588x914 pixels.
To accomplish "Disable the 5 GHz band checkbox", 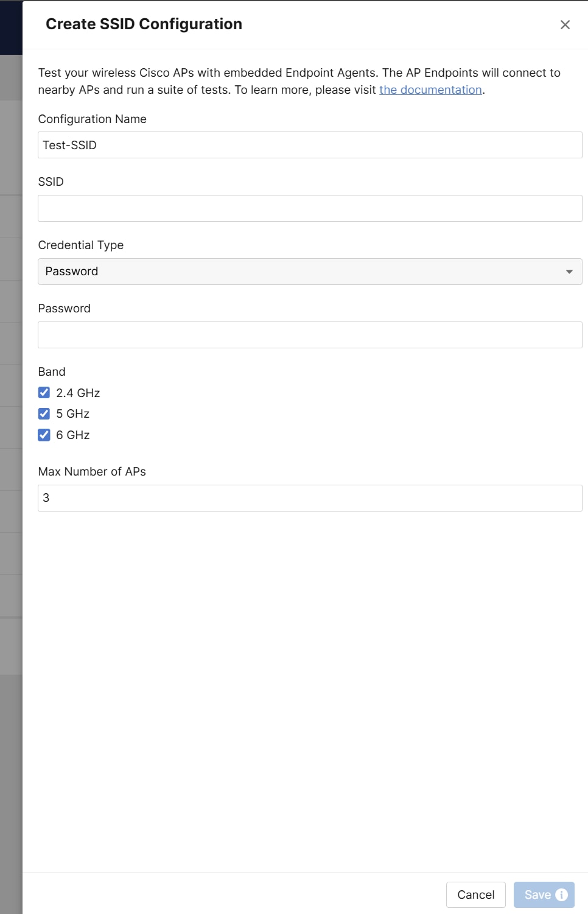I will [x=43, y=413].
